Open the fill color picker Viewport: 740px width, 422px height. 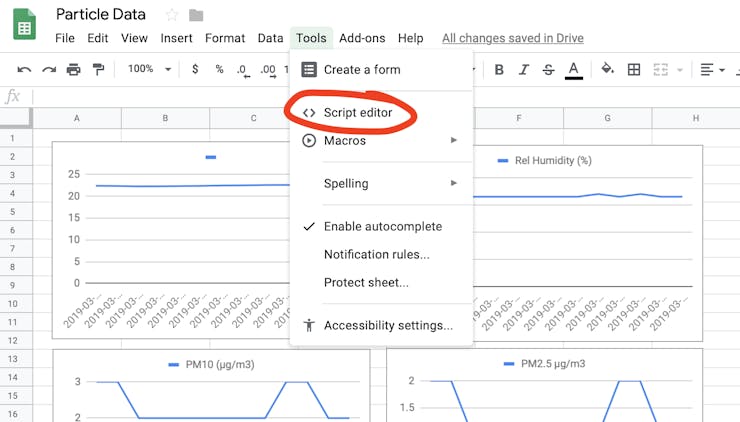[607, 69]
